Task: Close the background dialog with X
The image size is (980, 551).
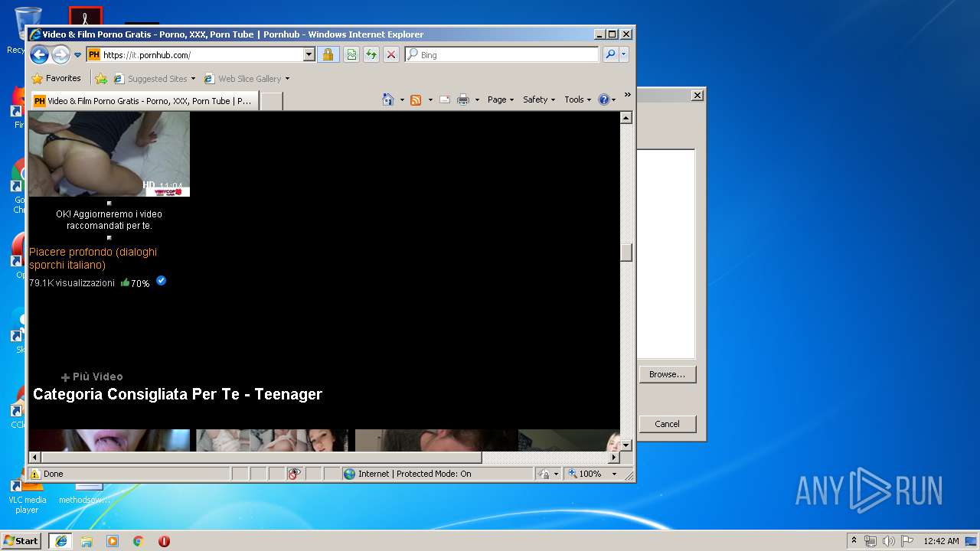Action: [x=697, y=95]
